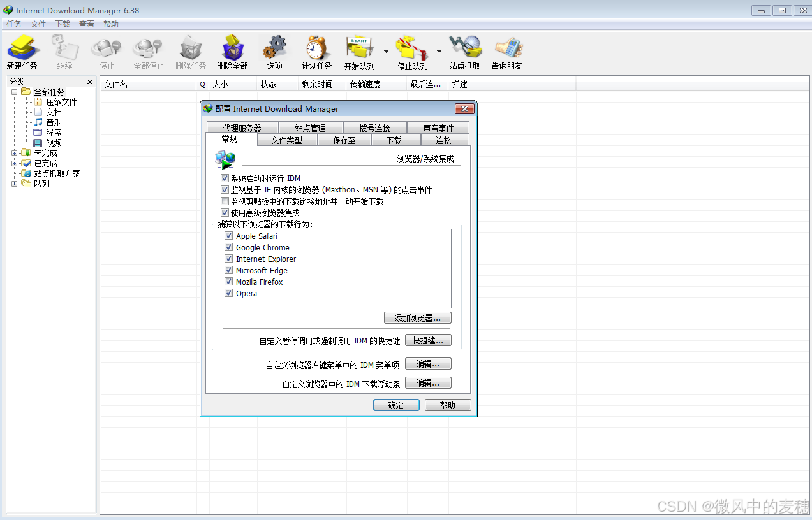Click 编辑 for IDM download float bar
The image size is (812, 520).
point(428,383)
